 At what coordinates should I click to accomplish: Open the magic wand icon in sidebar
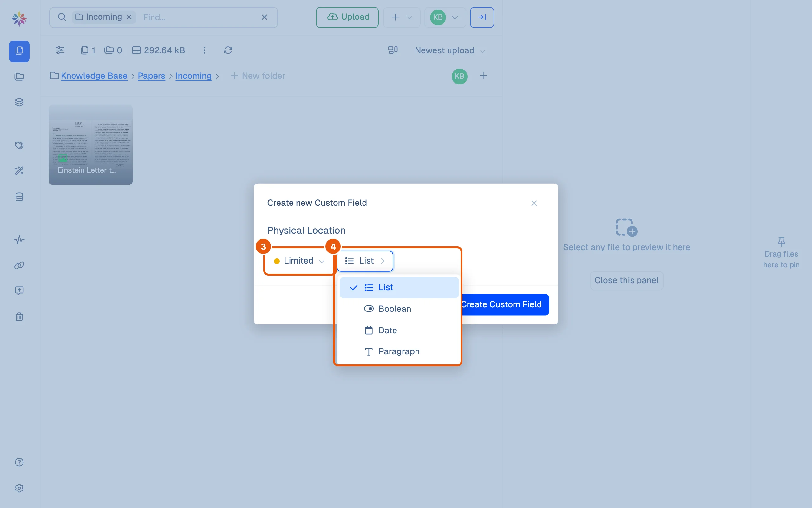pos(19,171)
